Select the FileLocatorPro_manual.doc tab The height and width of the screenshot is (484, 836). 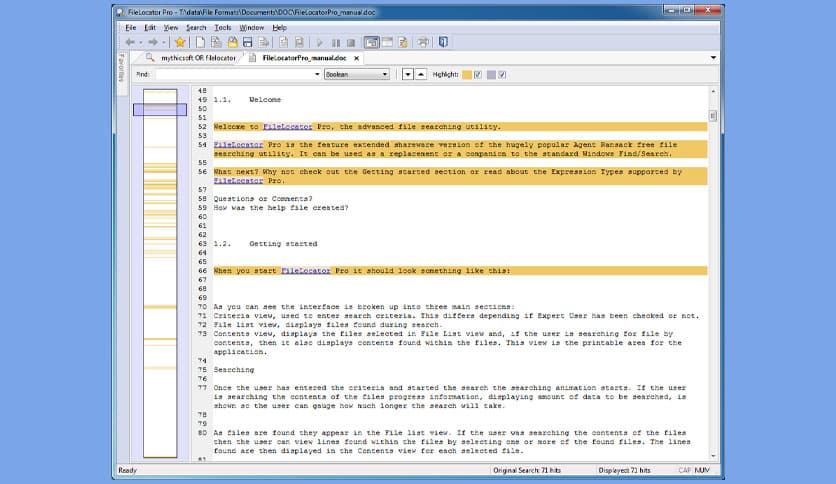click(304, 58)
